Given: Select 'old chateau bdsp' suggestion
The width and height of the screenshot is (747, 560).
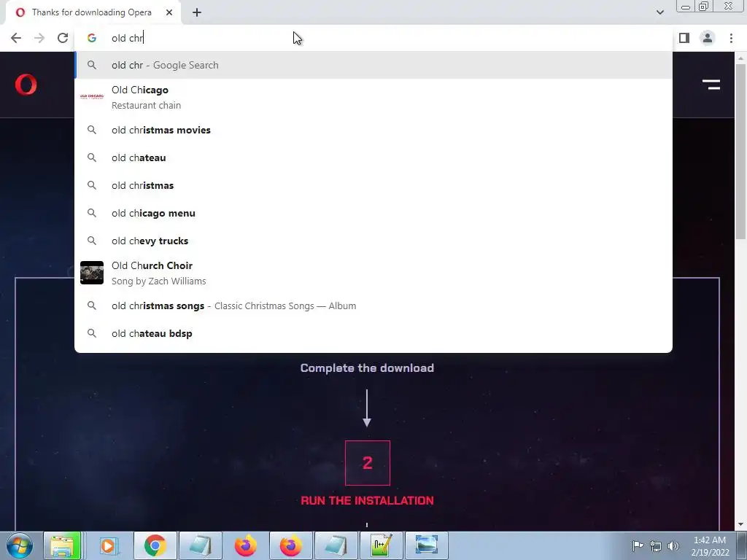Looking at the screenshot, I should [373, 333].
